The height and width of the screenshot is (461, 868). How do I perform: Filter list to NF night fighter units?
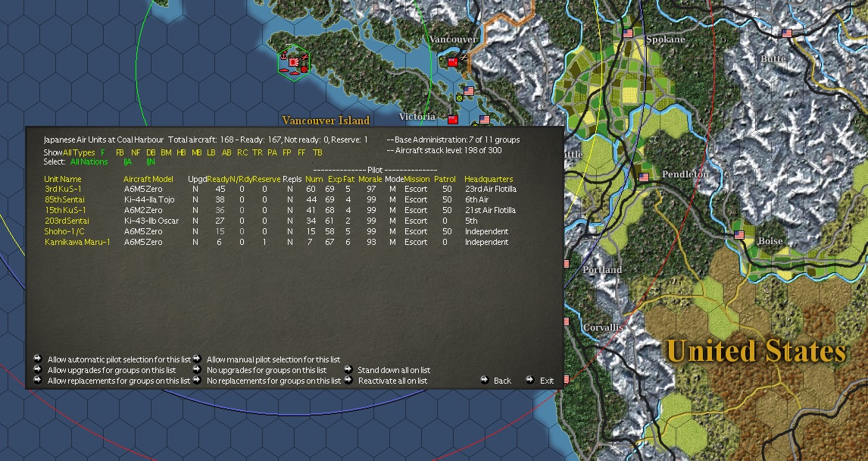point(136,152)
